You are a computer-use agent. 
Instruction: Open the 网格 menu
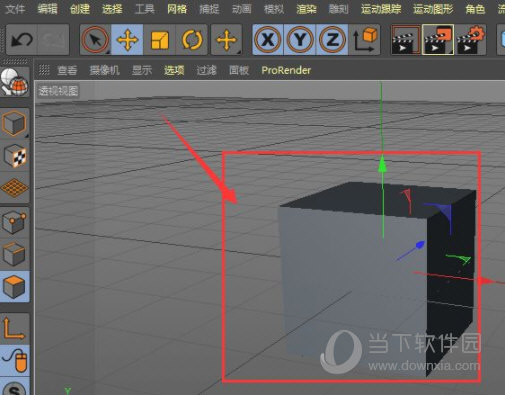(x=177, y=9)
